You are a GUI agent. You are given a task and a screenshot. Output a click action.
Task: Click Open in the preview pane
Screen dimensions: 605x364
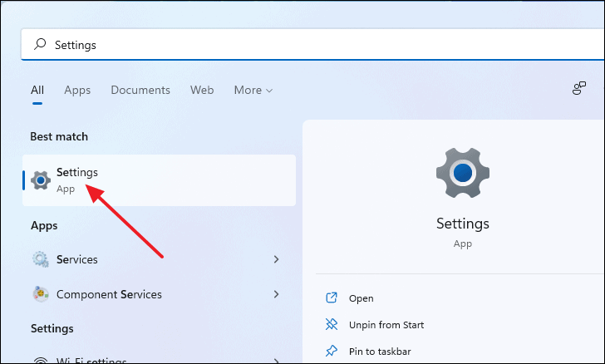pos(362,298)
